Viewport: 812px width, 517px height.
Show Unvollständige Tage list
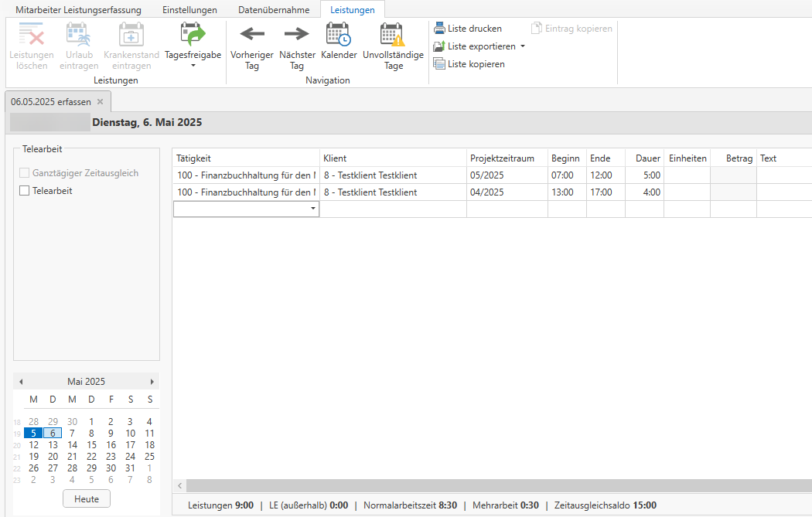tap(393, 35)
